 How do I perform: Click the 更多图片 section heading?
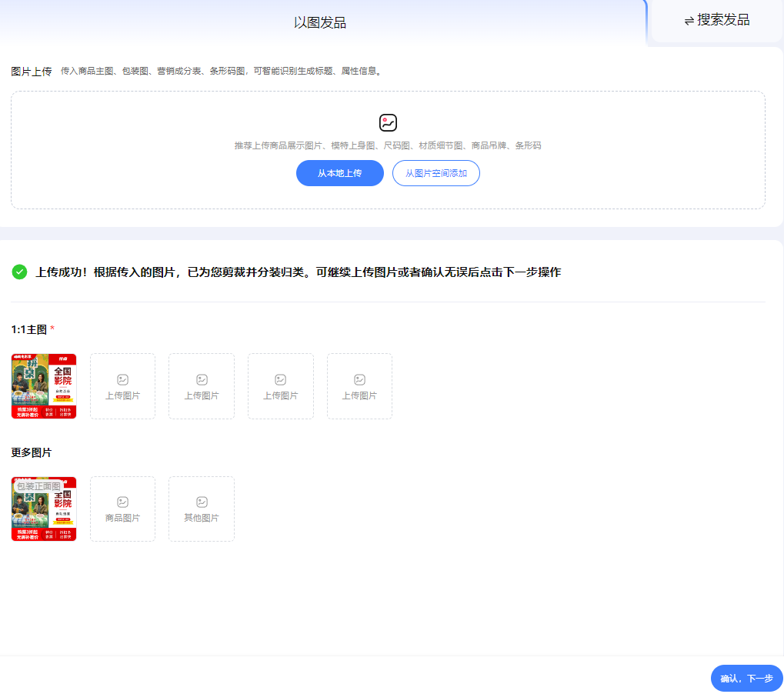[x=32, y=452]
